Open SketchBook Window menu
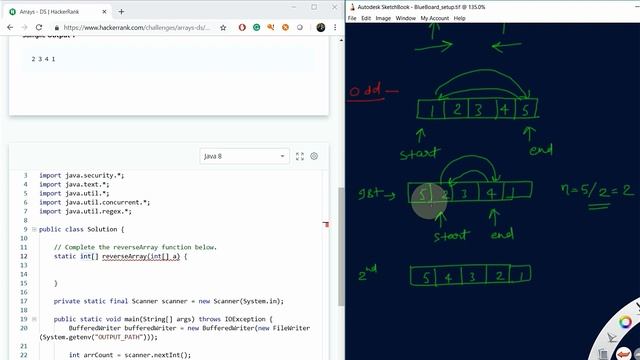This screenshot has height=360, width=640. [x=405, y=18]
